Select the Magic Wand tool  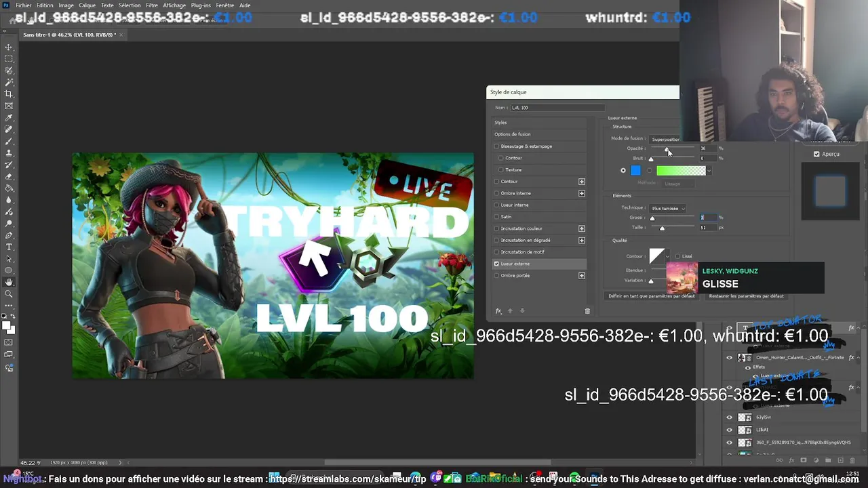click(x=9, y=82)
